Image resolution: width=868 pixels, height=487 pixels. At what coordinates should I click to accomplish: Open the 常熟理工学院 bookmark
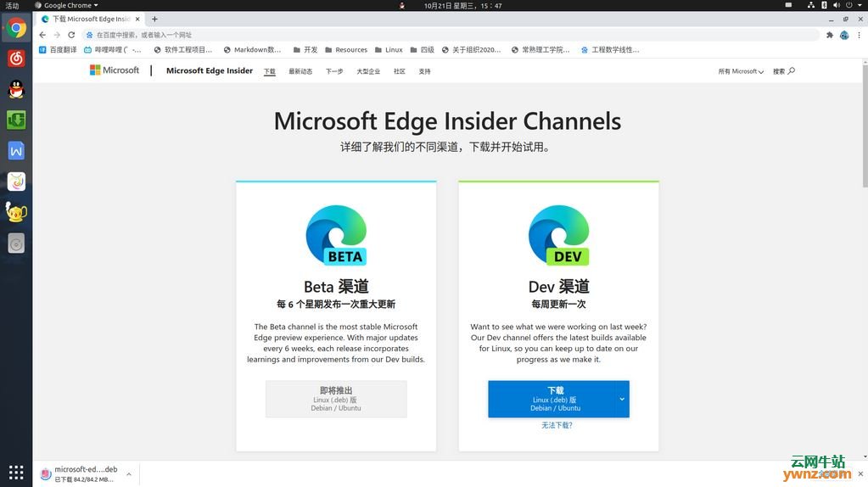point(540,50)
